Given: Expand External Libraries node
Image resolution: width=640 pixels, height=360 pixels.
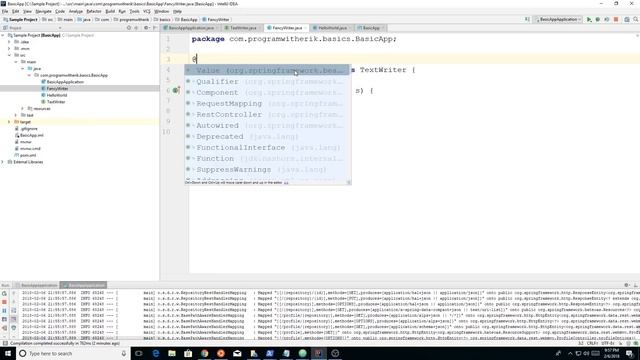Looking at the screenshot, I should 3,162.
